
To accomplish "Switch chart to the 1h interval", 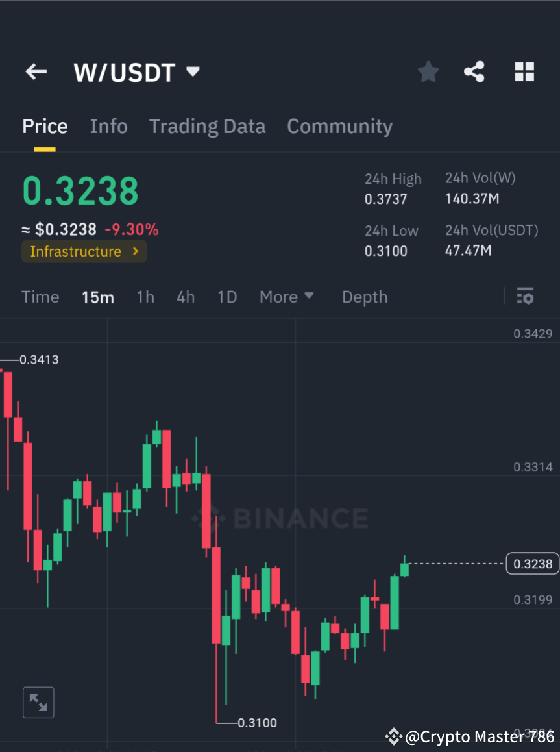I will click(x=145, y=296).
